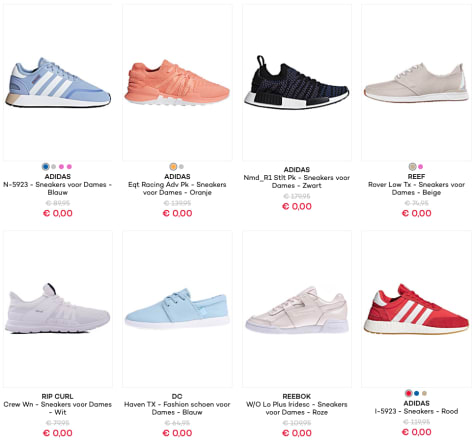This screenshot has height=445, width=475.
Task: View white Rip Curl Crew Wn image
Action: (58, 309)
